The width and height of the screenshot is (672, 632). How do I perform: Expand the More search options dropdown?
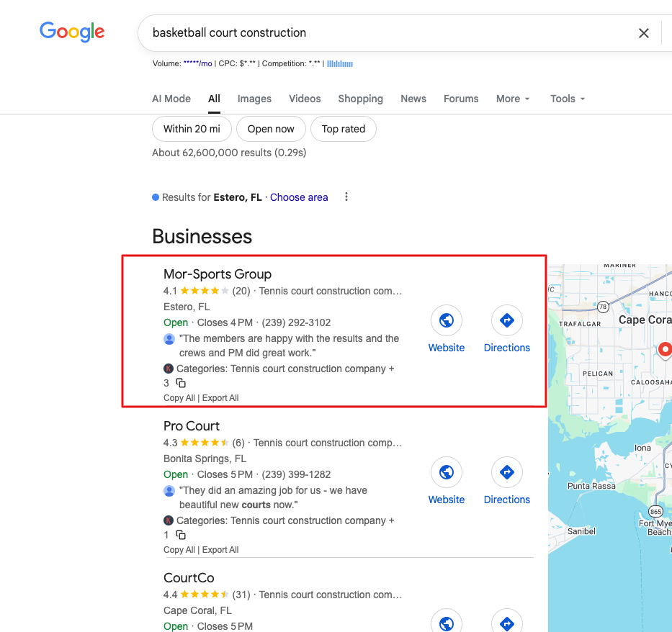coord(513,99)
